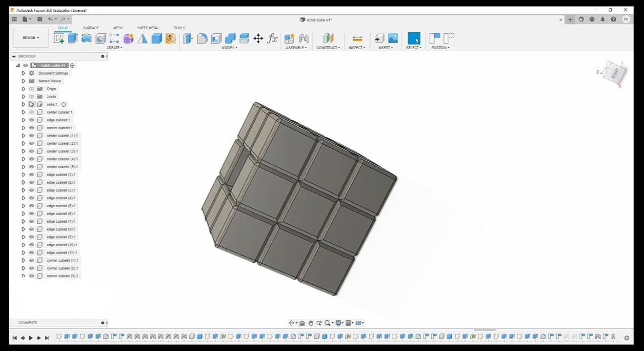
Task: Click the Change Parameters fx icon
Action: pyautogui.click(x=273, y=38)
